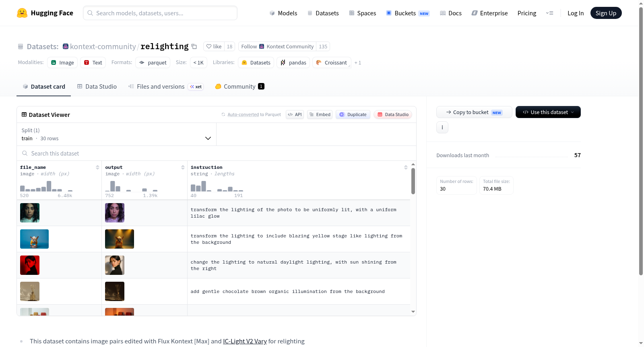Click the like count 18
The image size is (644, 347).
pos(229,46)
